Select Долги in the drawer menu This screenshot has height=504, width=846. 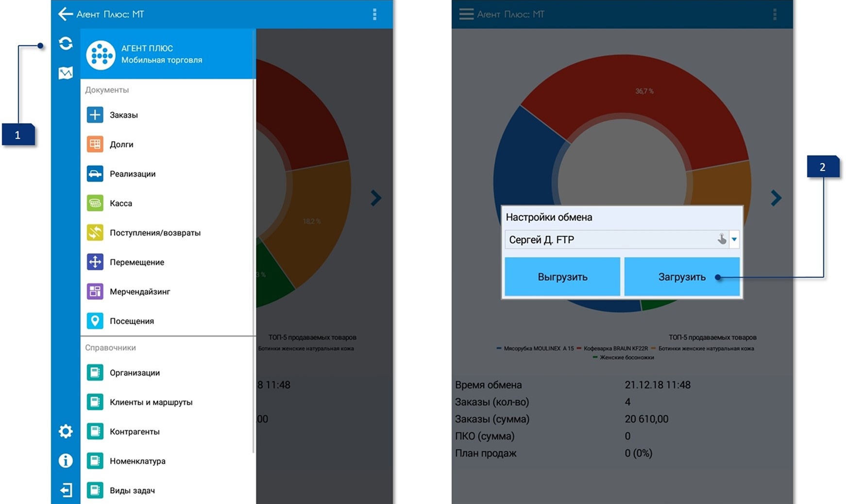121,145
